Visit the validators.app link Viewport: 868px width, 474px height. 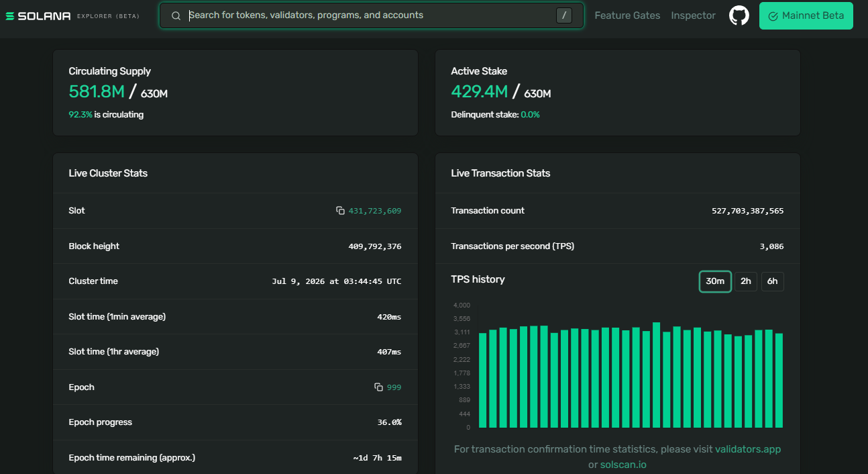point(748,449)
